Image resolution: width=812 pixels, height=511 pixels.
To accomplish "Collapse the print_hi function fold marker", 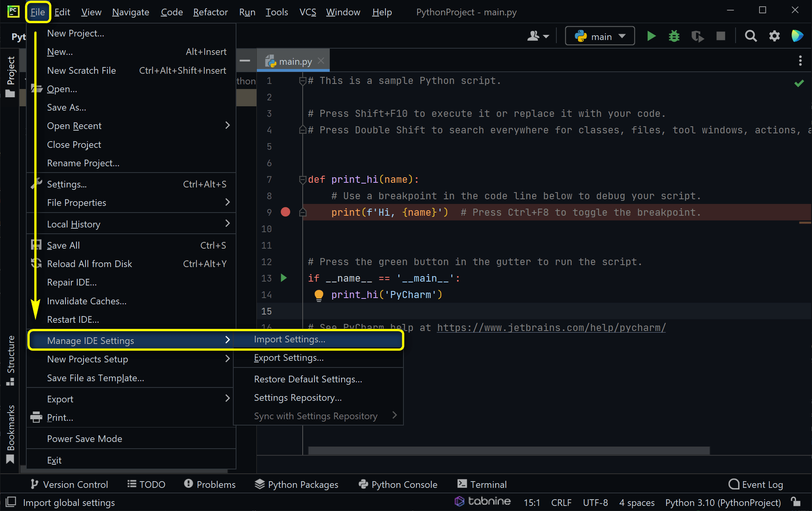I will point(302,180).
